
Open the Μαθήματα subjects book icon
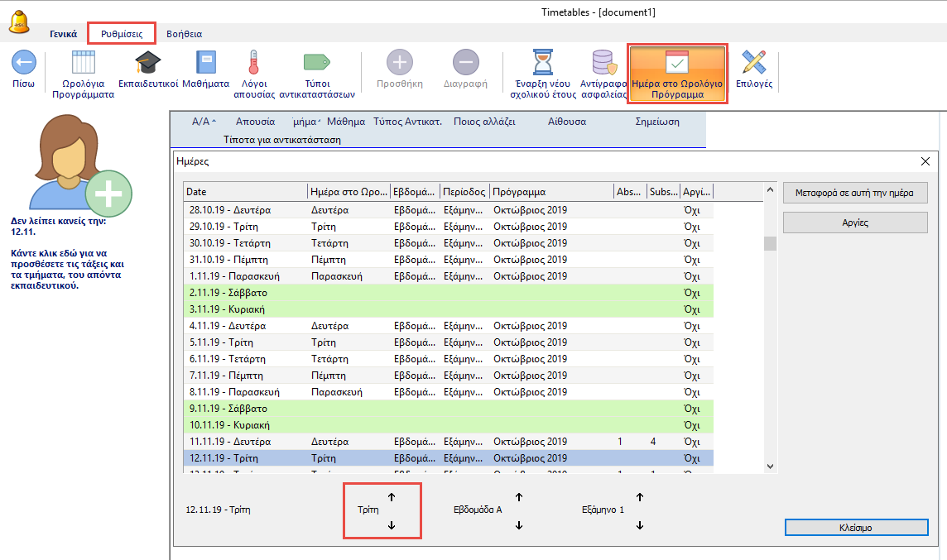click(205, 63)
